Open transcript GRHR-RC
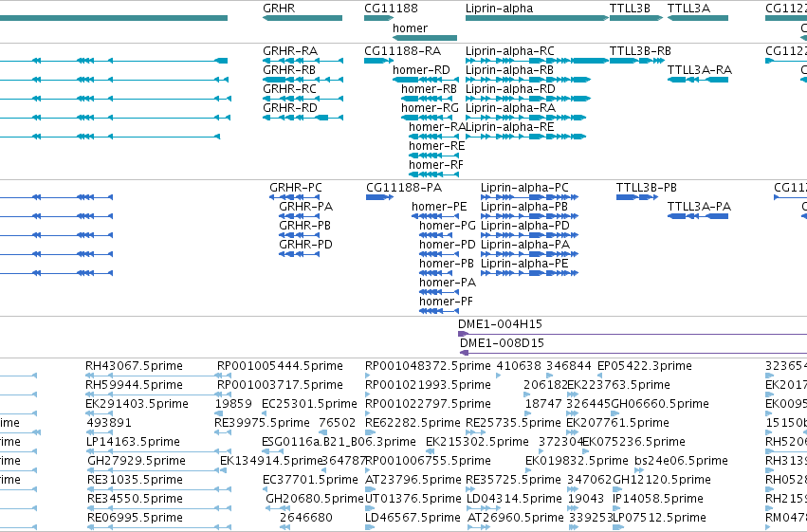The image size is (807, 532). (x=290, y=89)
